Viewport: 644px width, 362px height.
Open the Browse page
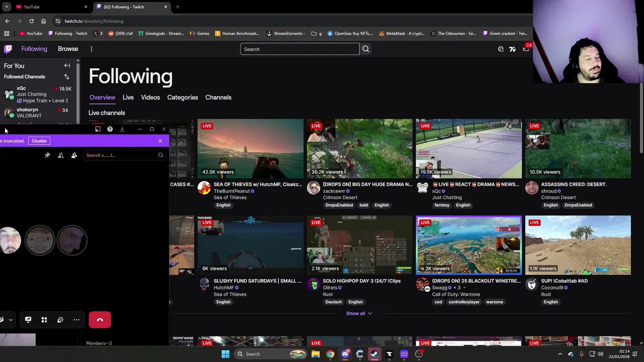(68, 49)
